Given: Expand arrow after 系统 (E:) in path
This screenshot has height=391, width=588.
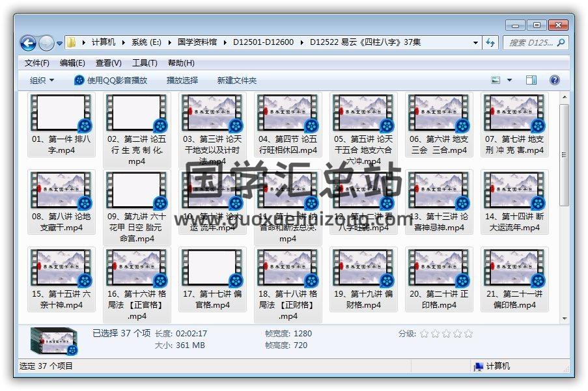Looking at the screenshot, I should tap(169, 43).
